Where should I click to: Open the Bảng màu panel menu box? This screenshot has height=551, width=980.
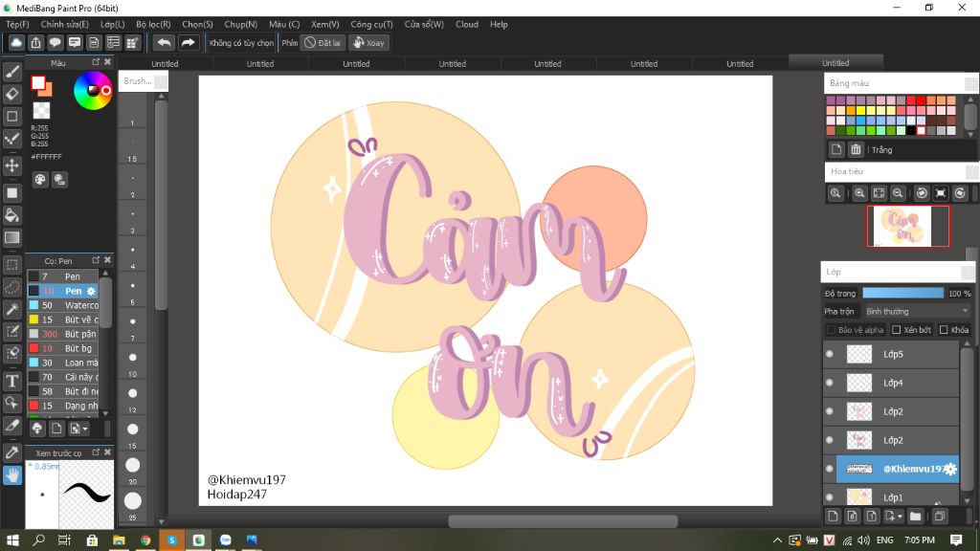coord(970,84)
